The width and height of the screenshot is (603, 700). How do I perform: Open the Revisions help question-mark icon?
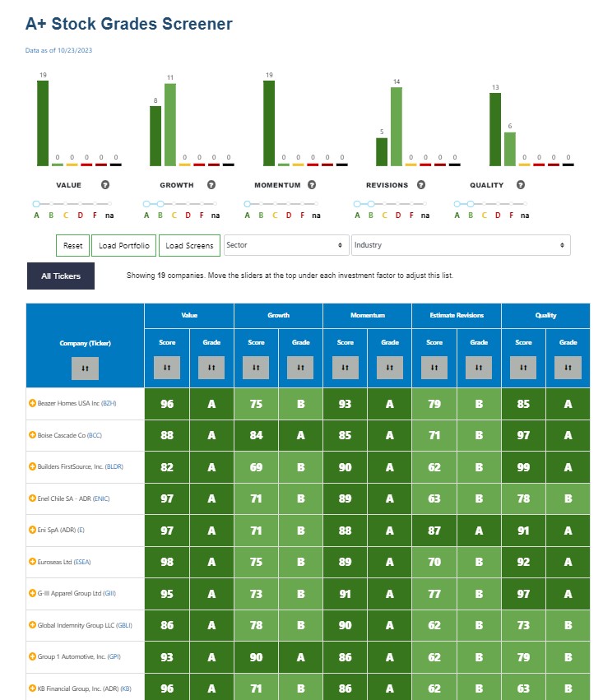[421, 185]
